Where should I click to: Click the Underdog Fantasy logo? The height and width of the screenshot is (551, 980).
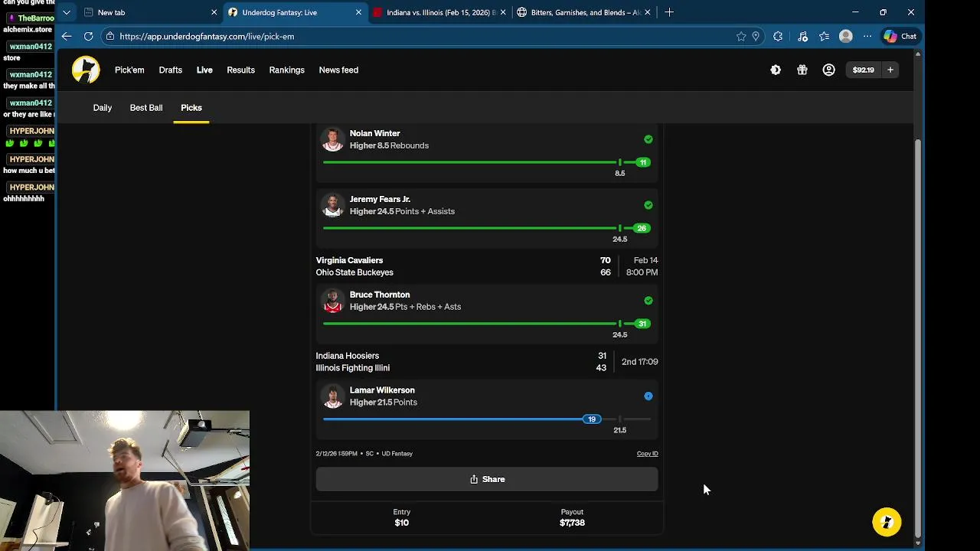(86, 70)
